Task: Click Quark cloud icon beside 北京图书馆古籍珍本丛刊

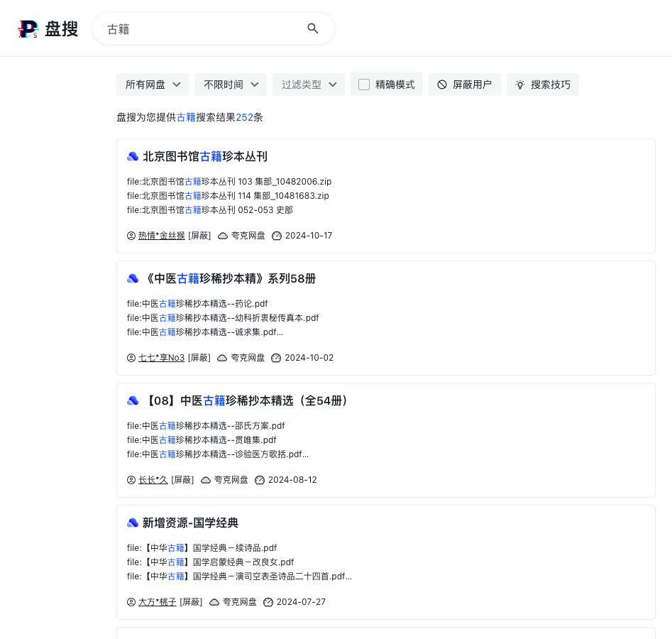Action: tap(133, 156)
